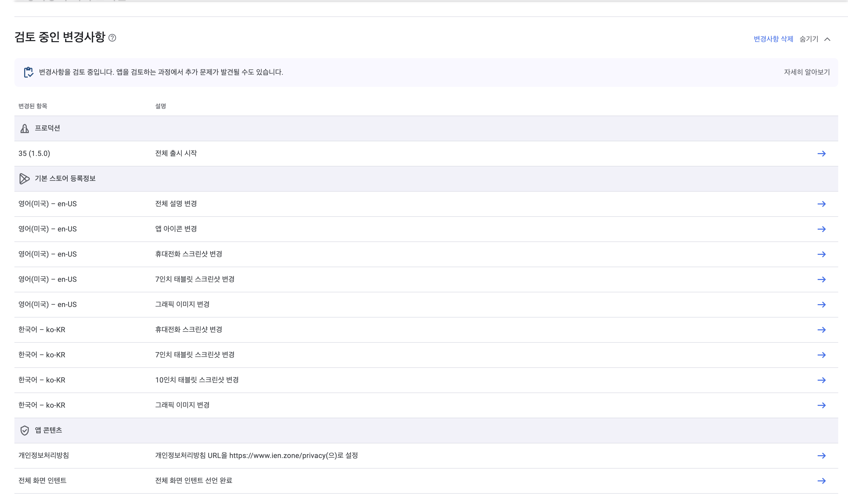
Task: Open arrow for 35 (1.5.0) 전체 출시 시작
Action: point(821,154)
